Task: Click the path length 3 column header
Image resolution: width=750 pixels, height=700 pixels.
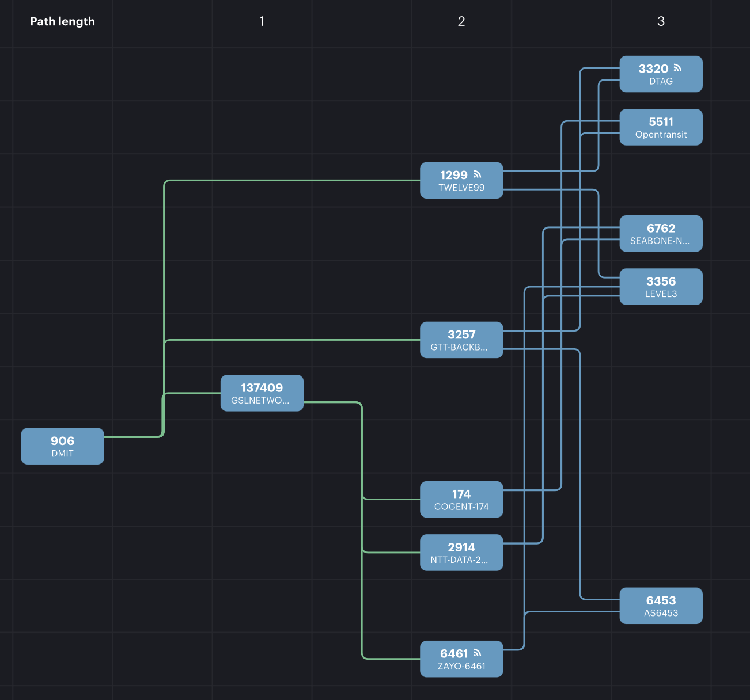Action: coord(661,21)
